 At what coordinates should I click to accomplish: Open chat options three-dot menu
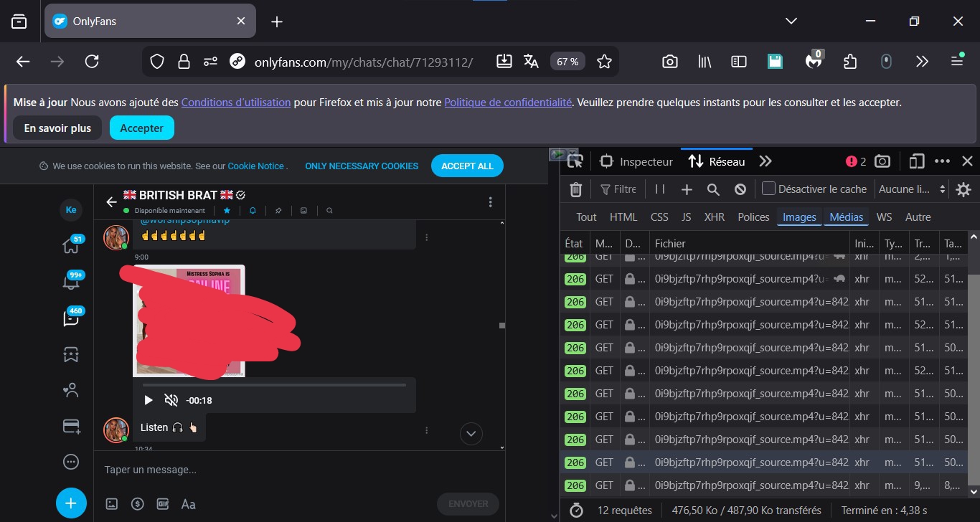click(490, 202)
